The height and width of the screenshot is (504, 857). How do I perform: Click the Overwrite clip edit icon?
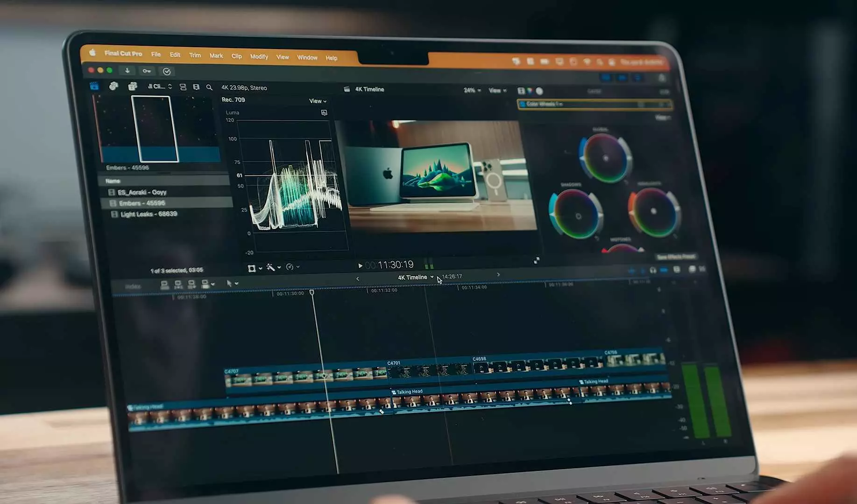coord(205,283)
